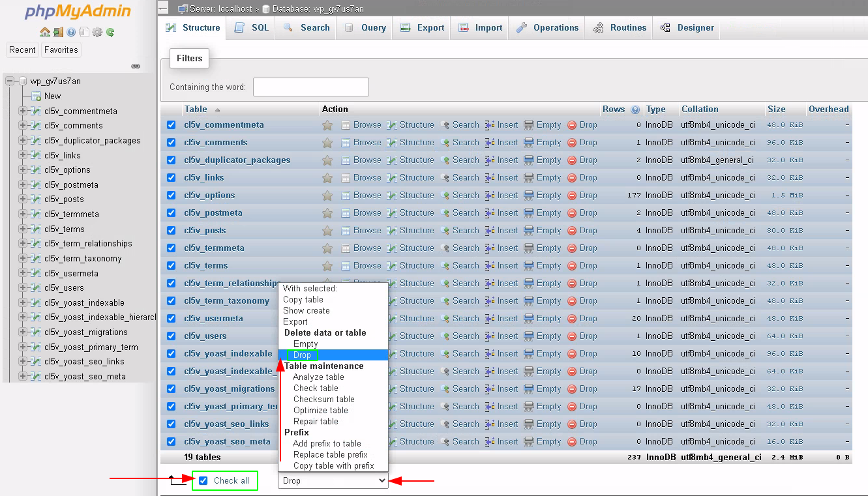Go to the phpMyAdmin home icon
Viewport: 868px width, 496px height.
pos(45,32)
